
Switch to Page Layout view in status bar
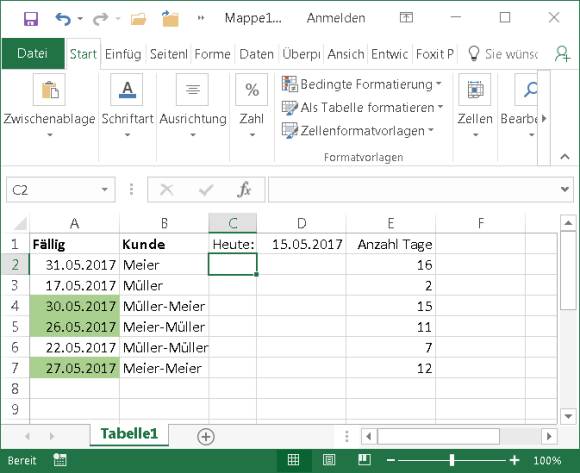329,460
